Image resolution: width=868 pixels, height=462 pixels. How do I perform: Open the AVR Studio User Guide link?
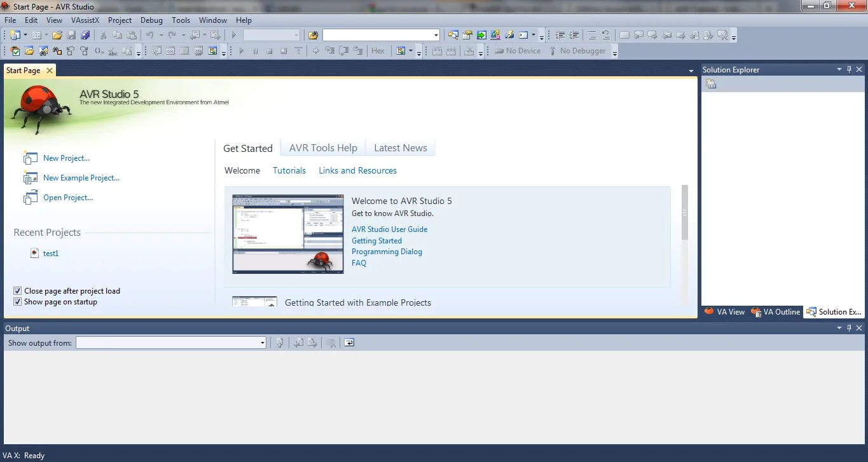(390, 229)
